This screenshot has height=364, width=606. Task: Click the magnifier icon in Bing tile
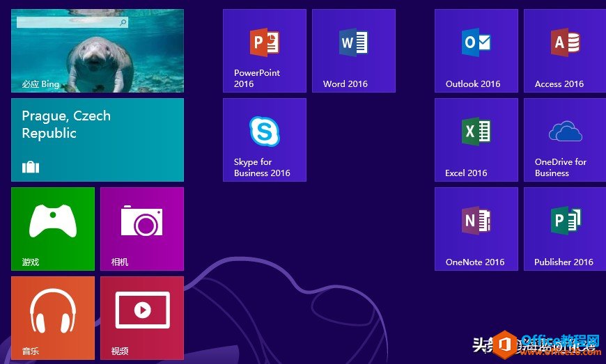pyautogui.click(x=123, y=22)
